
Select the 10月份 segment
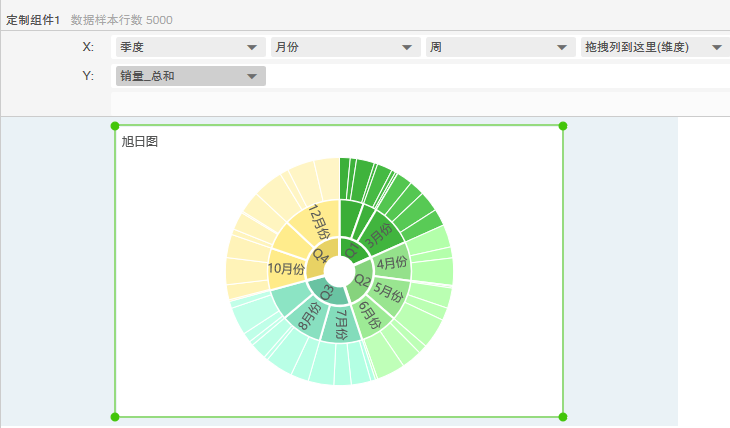(x=286, y=268)
